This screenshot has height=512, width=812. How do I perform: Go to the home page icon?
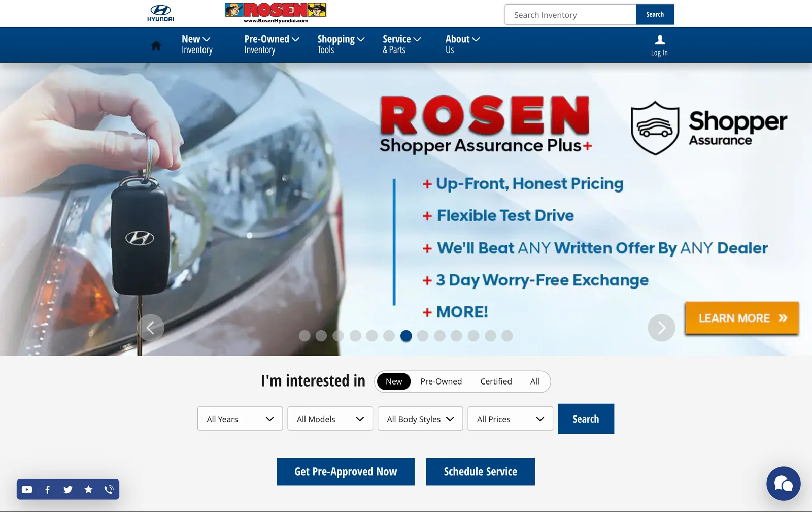pyautogui.click(x=156, y=46)
